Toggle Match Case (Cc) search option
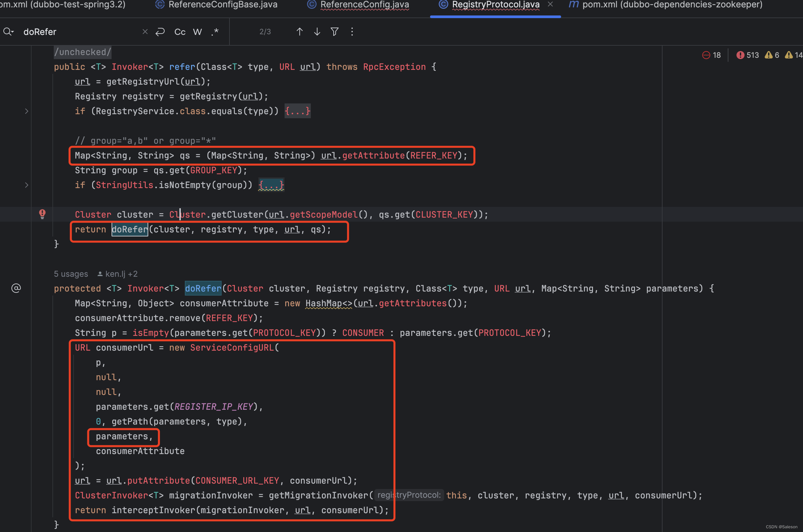 coord(180,32)
